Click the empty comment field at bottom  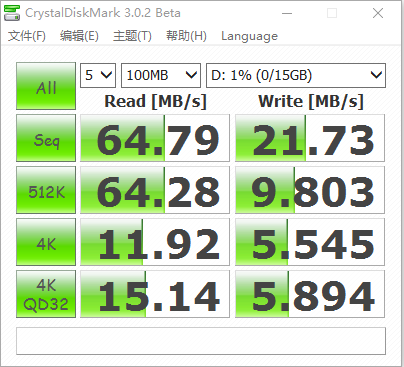[201, 341]
